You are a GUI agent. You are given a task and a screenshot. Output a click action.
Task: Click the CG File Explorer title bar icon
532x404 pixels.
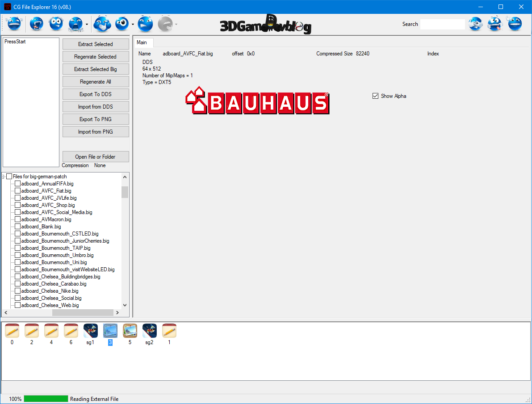[x=8, y=7]
